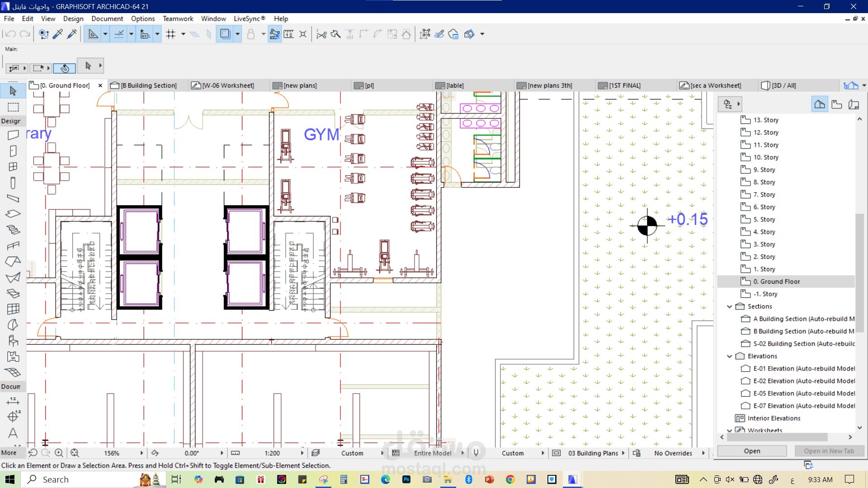This screenshot has width=868, height=488.
Task: Select 5. Story in the Navigator tree
Action: pyautogui.click(x=764, y=219)
